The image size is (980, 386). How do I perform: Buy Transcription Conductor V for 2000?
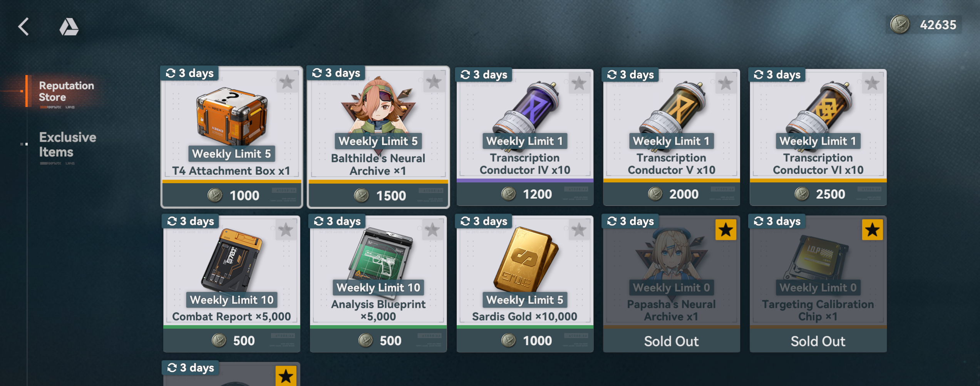(672, 194)
